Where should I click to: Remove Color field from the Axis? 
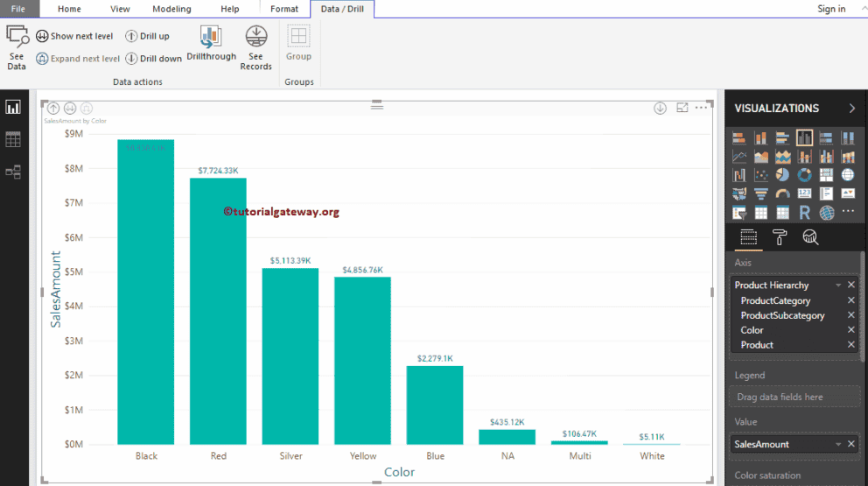[x=851, y=330]
